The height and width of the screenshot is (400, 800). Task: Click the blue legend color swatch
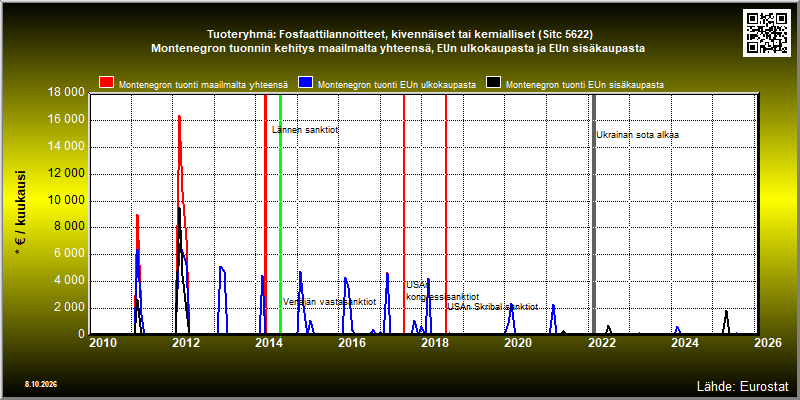pyautogui.click(x=305, y=84)
